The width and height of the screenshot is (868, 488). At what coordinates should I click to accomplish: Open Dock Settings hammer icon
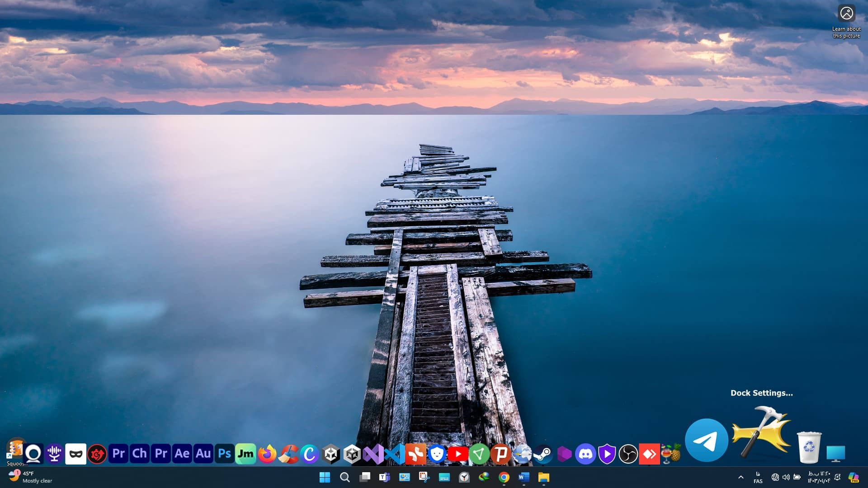762,432
